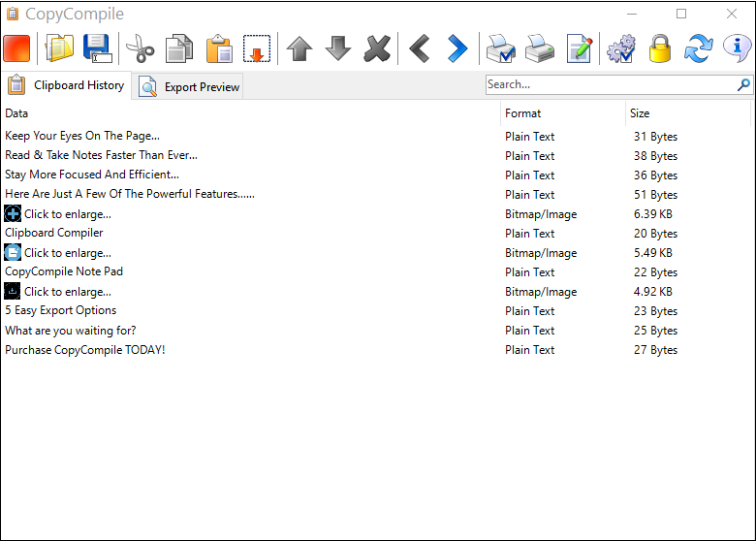Click 'Bitmap/Image' format of 5.49 KB row
Image resolution: width=756 pixels, height=541 pixels.
(x=541, y=253)
